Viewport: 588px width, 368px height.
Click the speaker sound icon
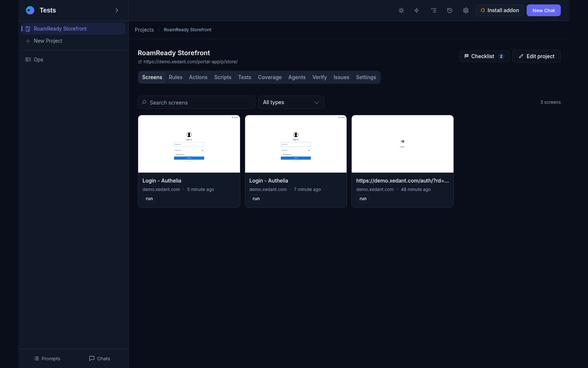[x=417, y=10]
